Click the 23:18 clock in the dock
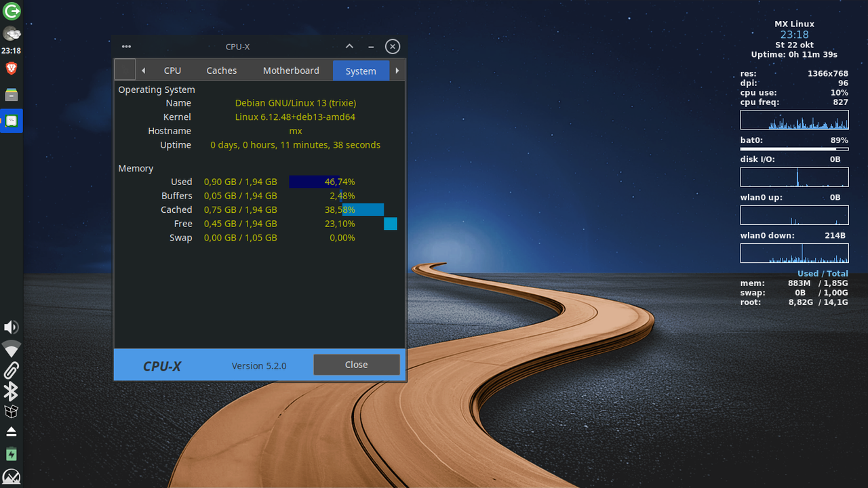This screenshot has height=488, width=868. (x=11, y=50)
